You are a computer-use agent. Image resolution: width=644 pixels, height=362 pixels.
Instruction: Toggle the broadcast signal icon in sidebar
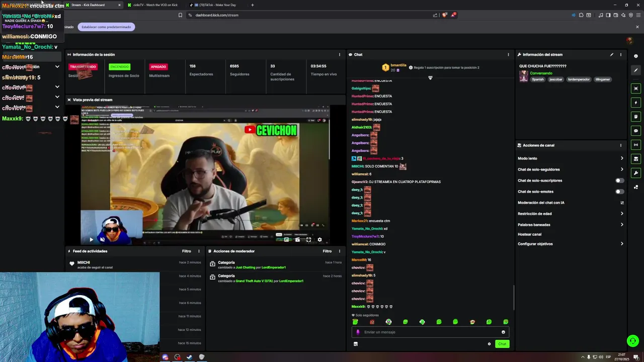click(x=636, y=145)
